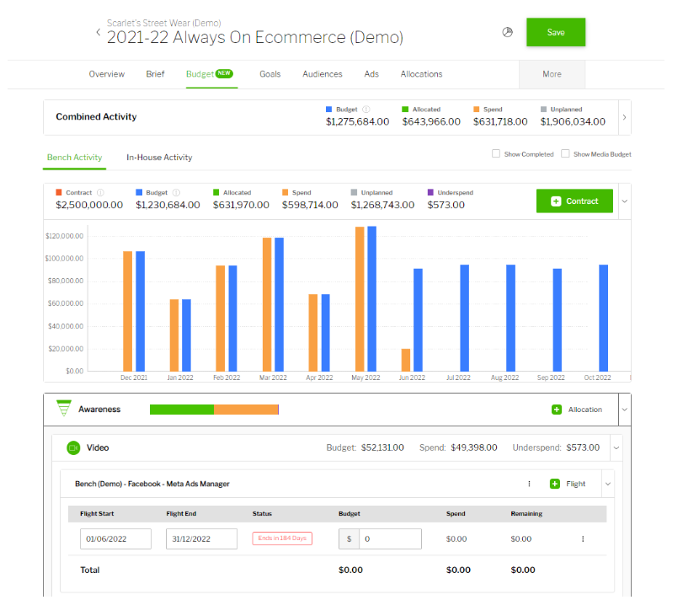Viewport: 683px width, 616px height.
Task: Open the More menu dropdown
Action: pos(552,74)
